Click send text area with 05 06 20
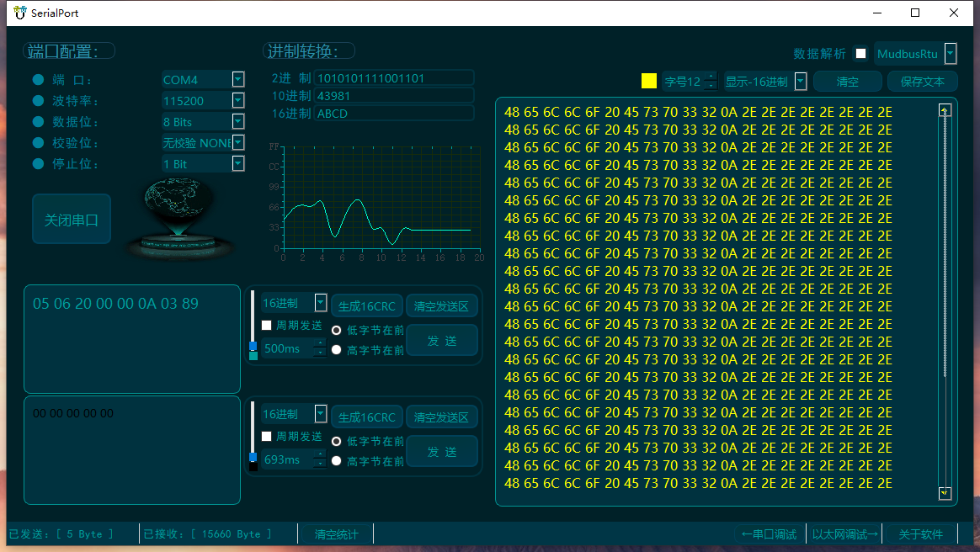The width and height of the screenshot is (980, 552). 132,339
